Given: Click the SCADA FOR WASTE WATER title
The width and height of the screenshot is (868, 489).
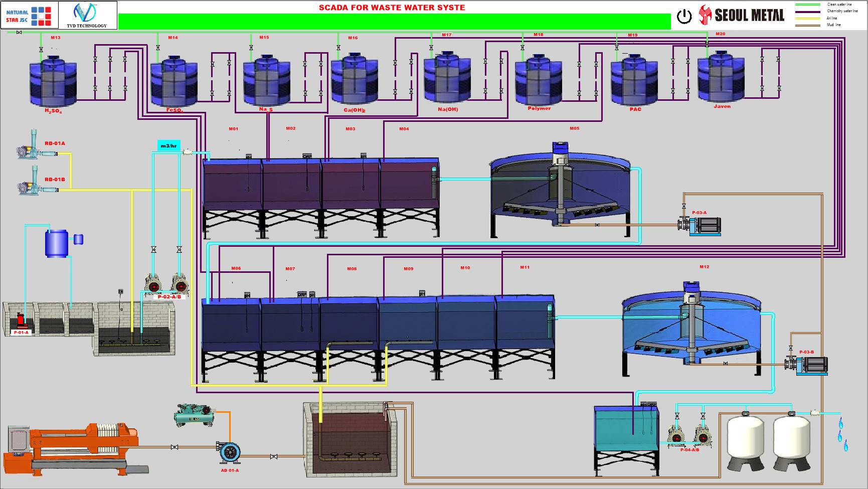Looking at the screenshot, I should pos(392,8).
